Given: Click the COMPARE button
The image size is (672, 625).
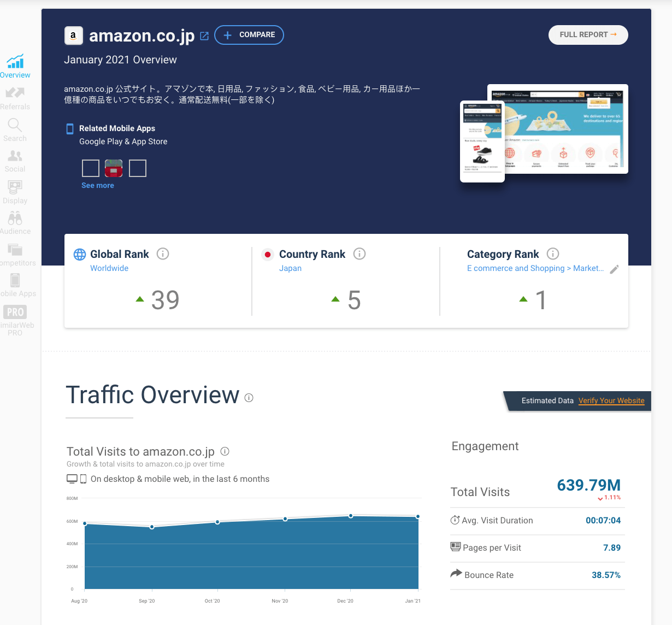Looking at the screenshot, I should coord(249,35).
